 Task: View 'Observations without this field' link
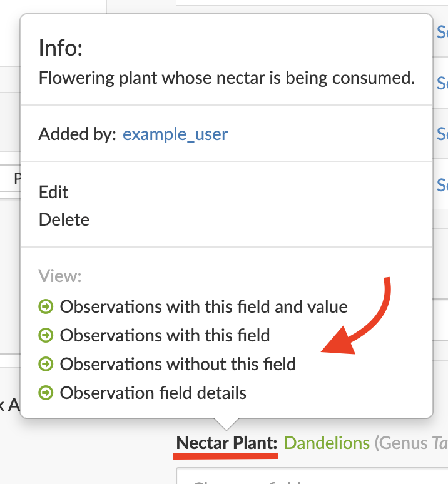178,364
